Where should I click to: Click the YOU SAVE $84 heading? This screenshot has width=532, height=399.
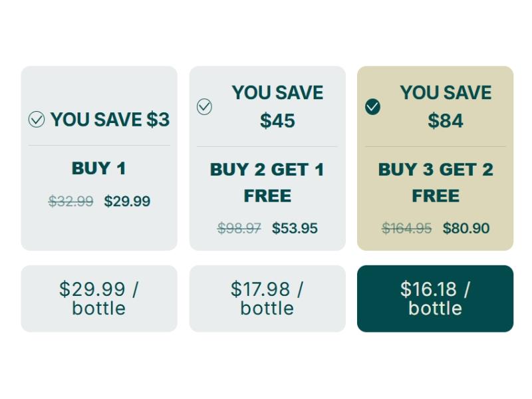(446, 106)
